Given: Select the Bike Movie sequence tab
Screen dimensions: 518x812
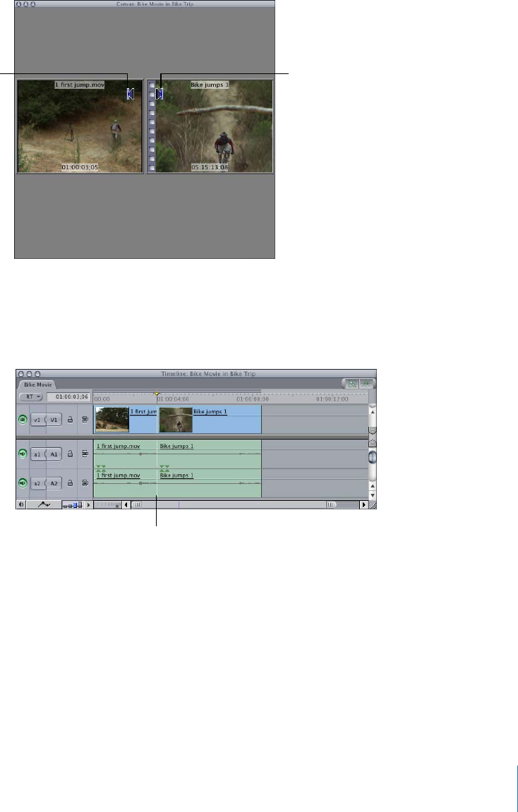Looking at the screenshot, I should pos(37,384).
